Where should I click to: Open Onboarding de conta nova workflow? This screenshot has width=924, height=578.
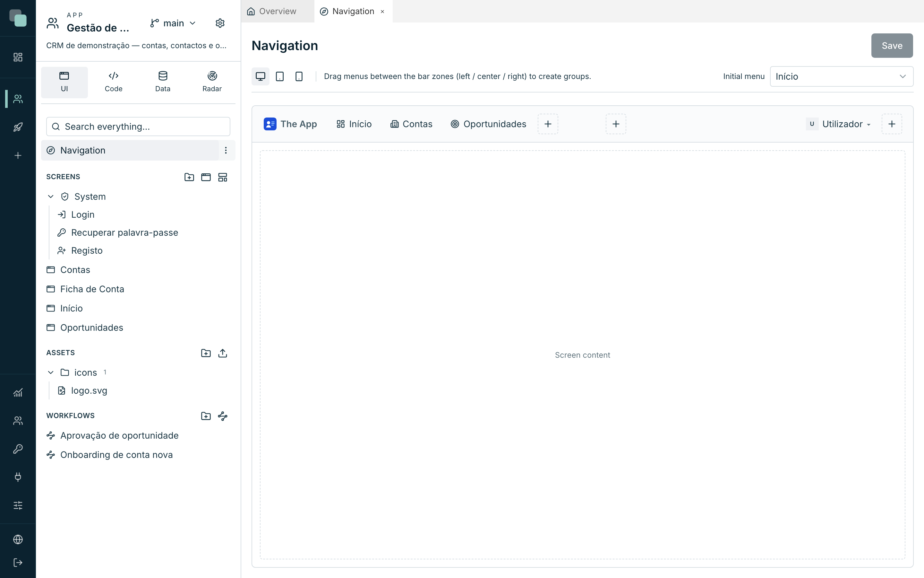(x=110, y=454)
